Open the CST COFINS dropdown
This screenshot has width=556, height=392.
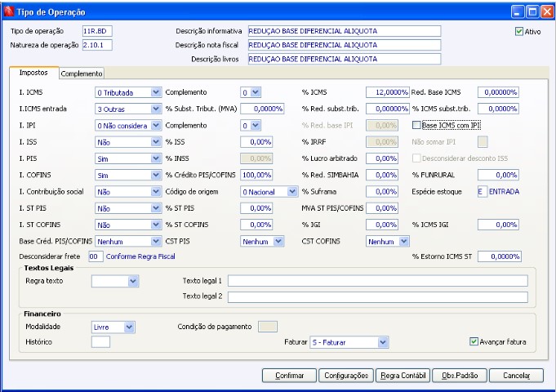(388, 241)
